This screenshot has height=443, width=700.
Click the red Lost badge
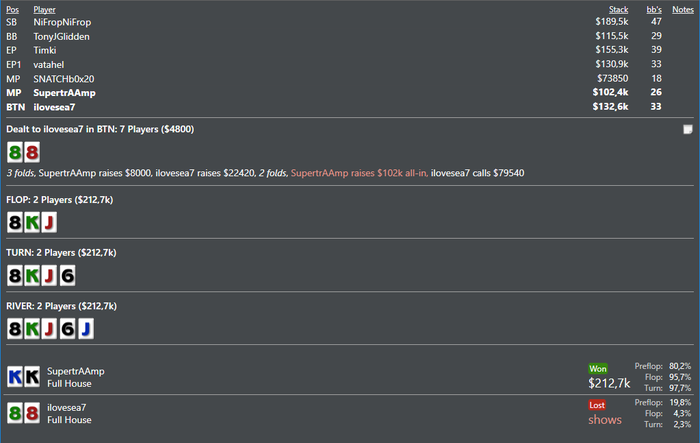pos(599,405)
